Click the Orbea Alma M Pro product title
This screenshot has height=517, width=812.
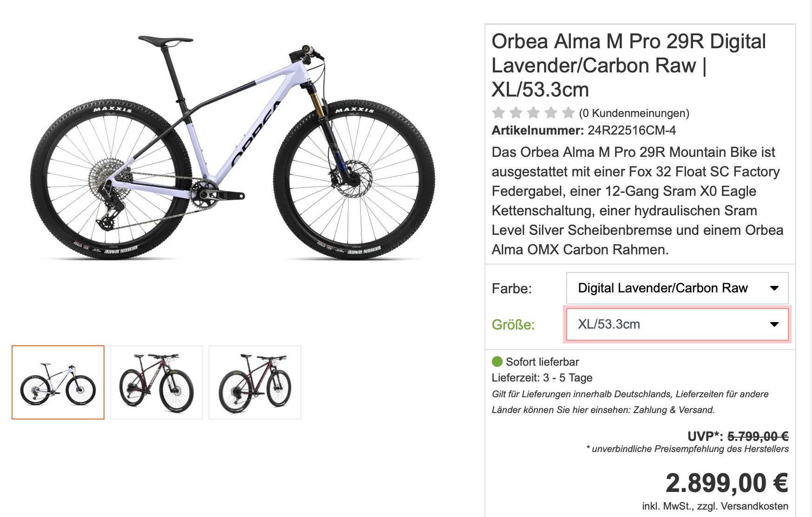coord(629,65)
